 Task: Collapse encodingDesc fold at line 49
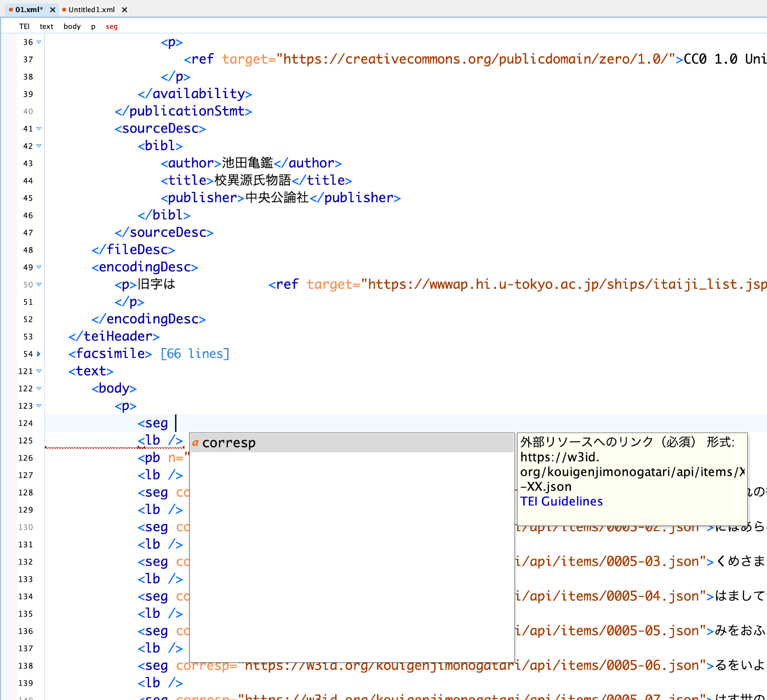pyautogui.click(x=39, y=268)
